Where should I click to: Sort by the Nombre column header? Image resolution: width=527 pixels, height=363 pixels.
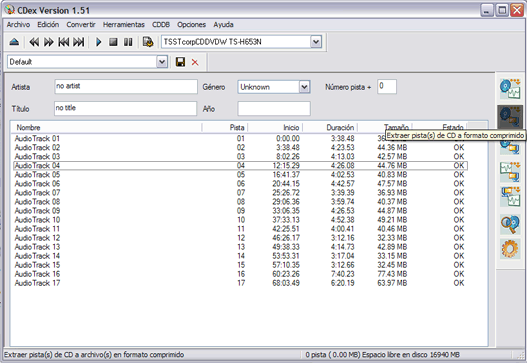pos(106,127)
